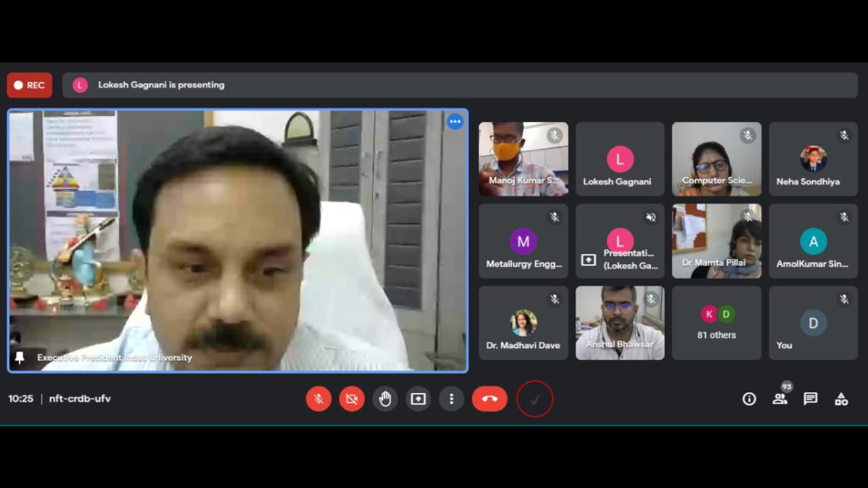Screen dimensions: 868x488
Task: Select Dr Mamta Pillai video tile
Action: point(716,241)
